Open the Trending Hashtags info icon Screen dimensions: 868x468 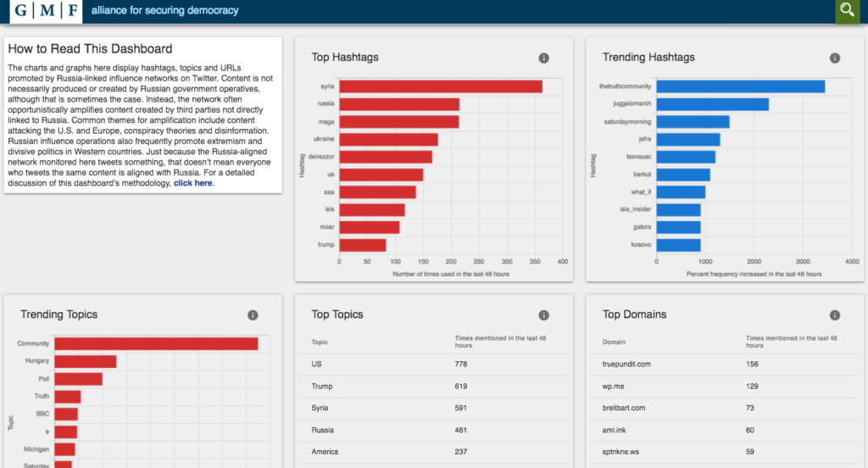pos(835,58)
